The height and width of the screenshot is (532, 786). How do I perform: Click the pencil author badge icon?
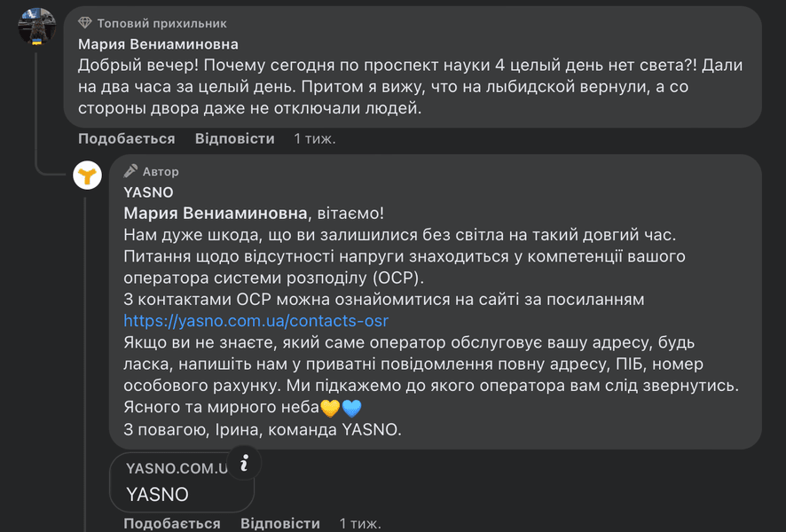[x=130, y=171]
